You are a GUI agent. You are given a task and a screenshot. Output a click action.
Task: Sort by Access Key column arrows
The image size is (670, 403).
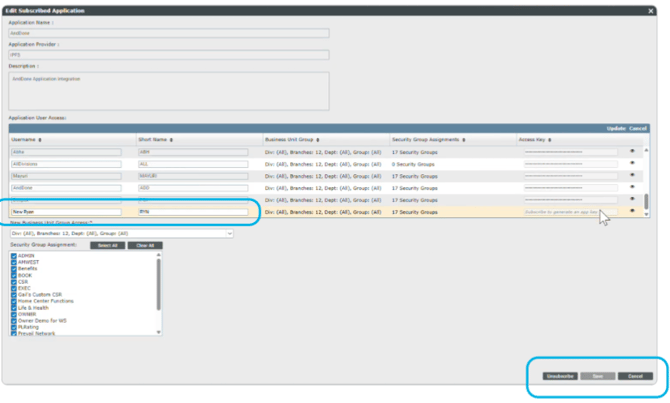(x=551, y=139)
